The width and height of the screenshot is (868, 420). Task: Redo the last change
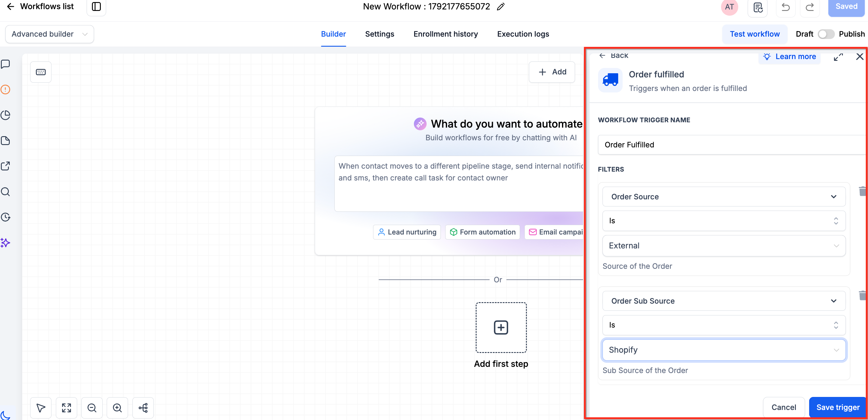click(x=810, y=7)
